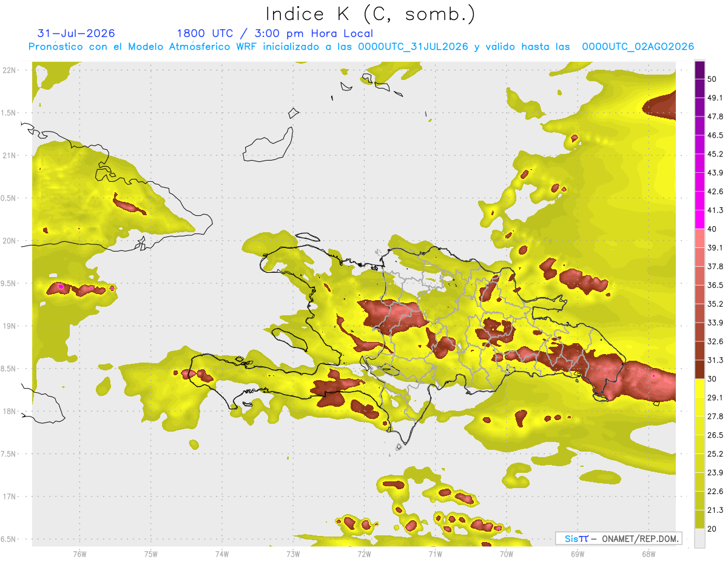Click the "ONAMET/REP.DOM." credit label
Viewport: 728px width, 562px height.
point(640,538)
